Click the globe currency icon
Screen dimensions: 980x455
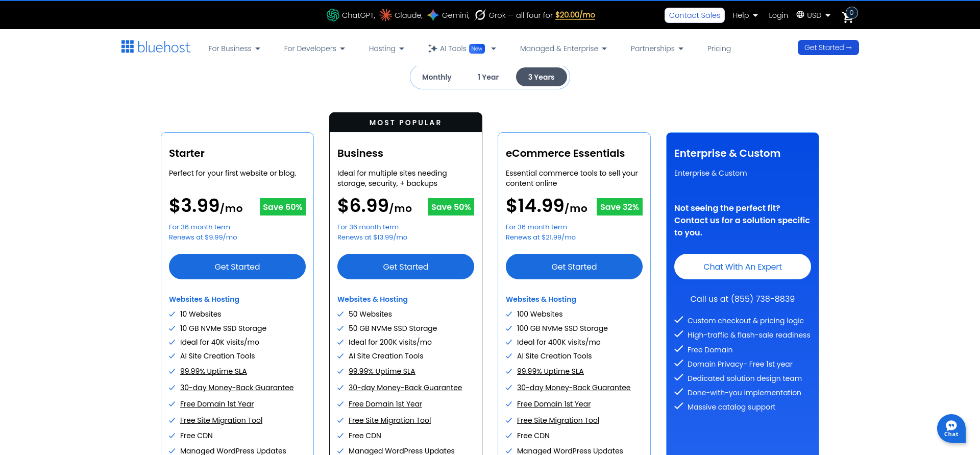tap(800, 15)
